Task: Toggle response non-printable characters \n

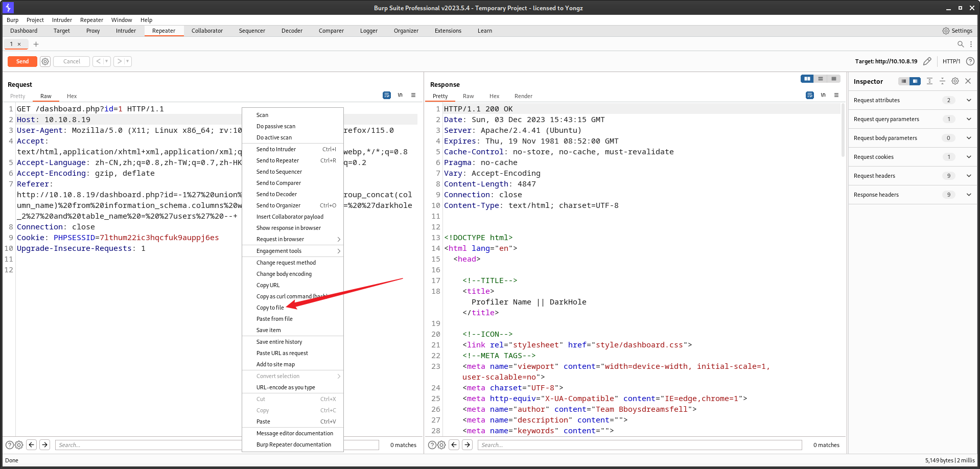Action: tap(823, 95)
